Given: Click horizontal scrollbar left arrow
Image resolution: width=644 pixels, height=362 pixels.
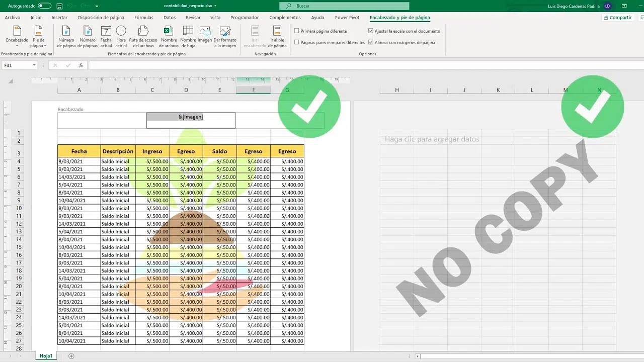Looking at the screenshot, I should (418, 356).
